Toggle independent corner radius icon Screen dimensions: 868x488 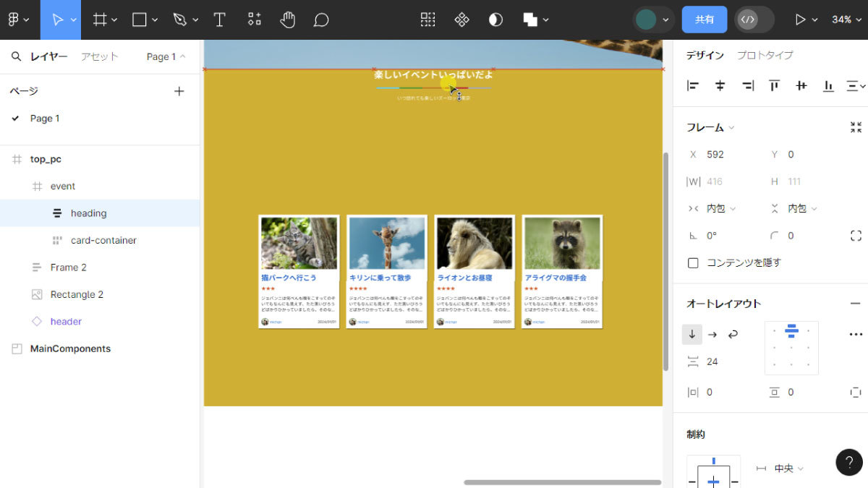(x=856, y=236)
